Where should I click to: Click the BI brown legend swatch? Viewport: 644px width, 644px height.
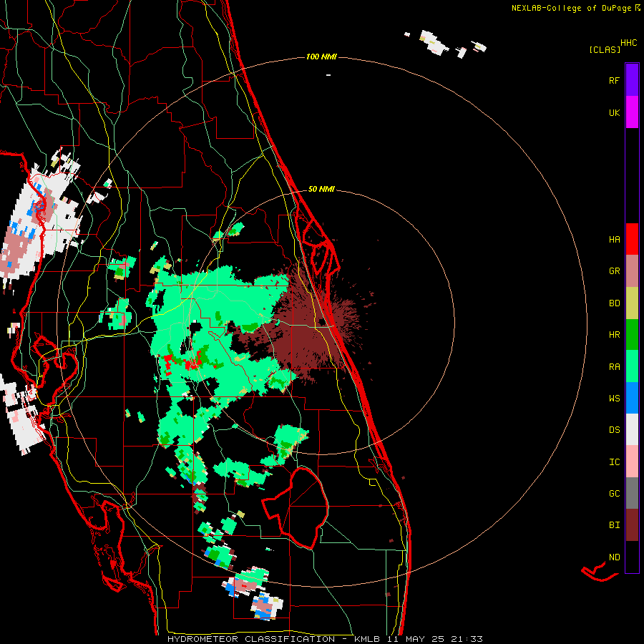[x=632, y=525]
